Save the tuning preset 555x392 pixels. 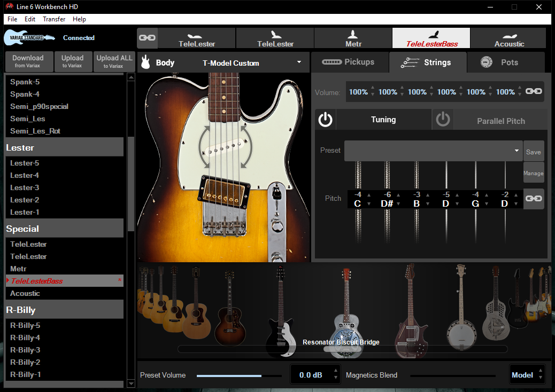click(534, 151)
